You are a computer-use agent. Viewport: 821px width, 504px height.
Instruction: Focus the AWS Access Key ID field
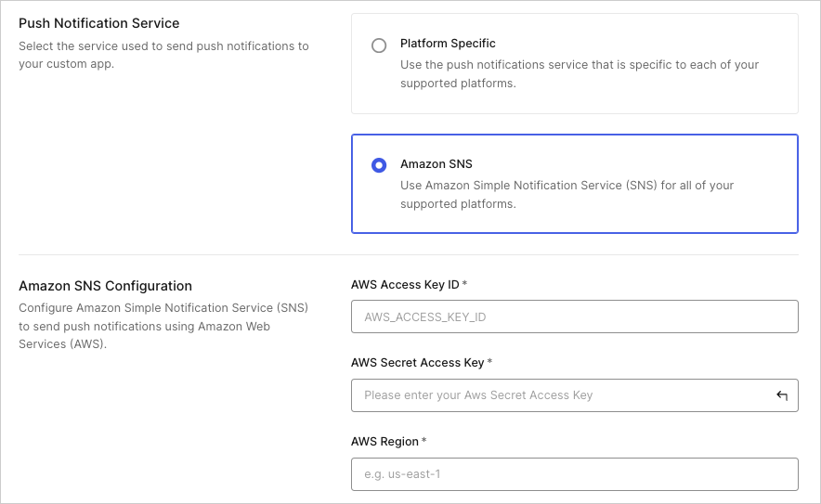(x=574, y=317)
